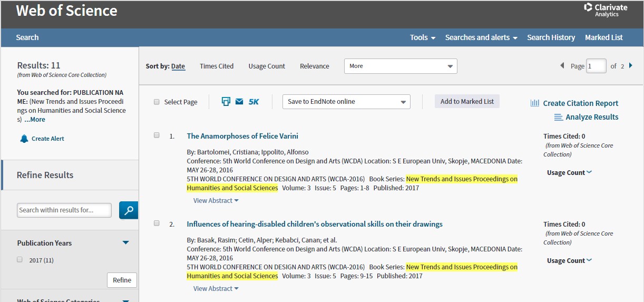Click the Create Citation Report chart icon
Screen dimensions: 644x302
tap(535, 103)
